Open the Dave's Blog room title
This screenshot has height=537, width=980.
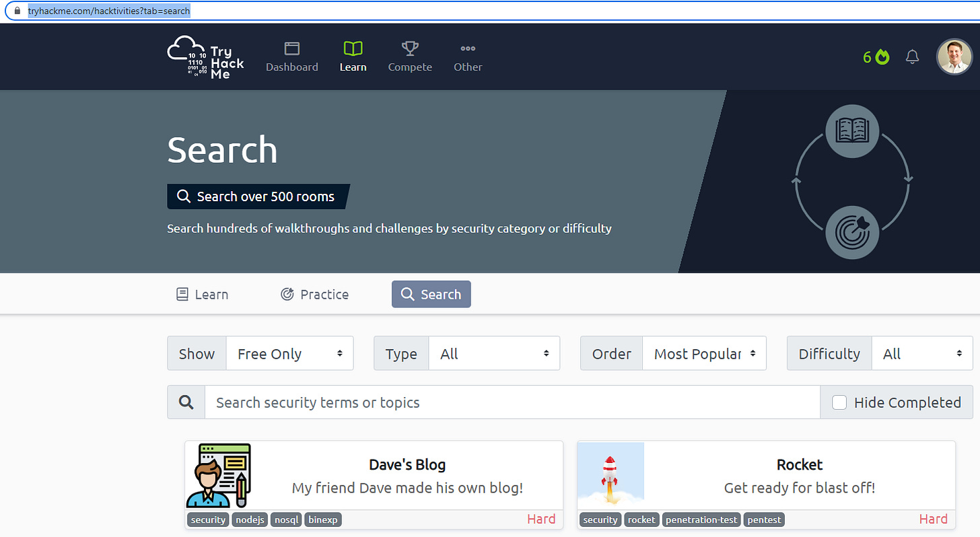point(407,465)
